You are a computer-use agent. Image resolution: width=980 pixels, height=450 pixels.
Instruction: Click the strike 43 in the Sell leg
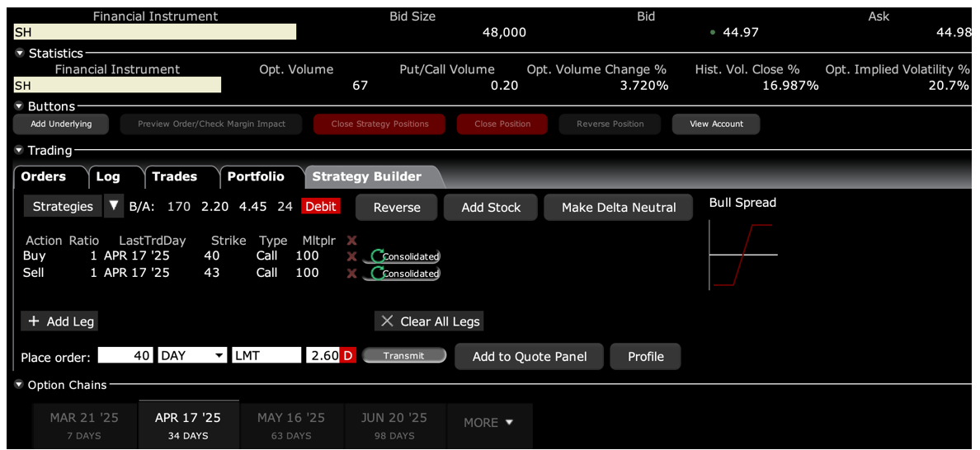[x=212, y=273]
